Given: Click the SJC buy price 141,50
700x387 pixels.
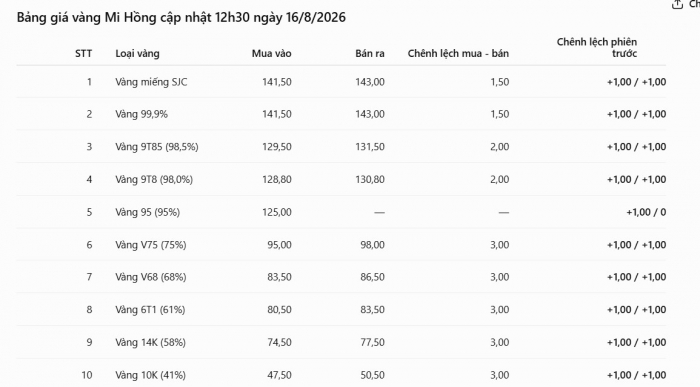Looking at the screenshot, I should coord(277,82).
